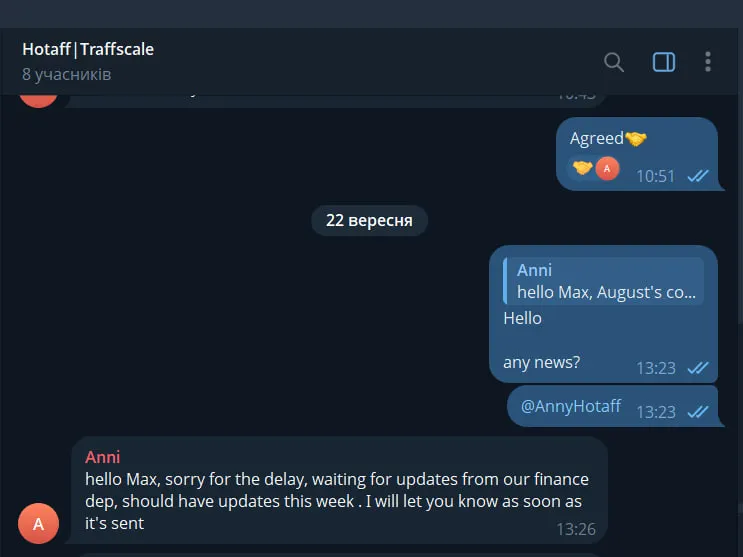Click the handshake reaction on Agreed message
The image size is (743, 557).
pyautogui.click(x=582, y=168)
